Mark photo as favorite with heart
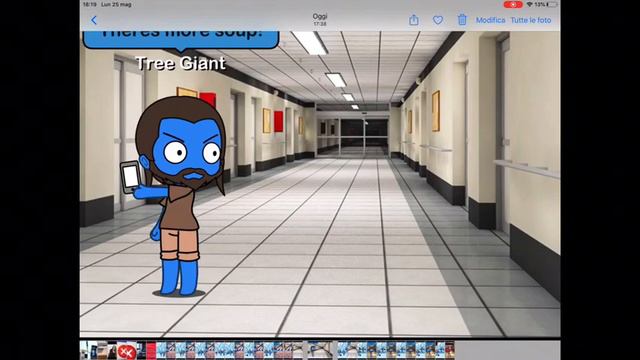Viewport: 640px width, 360px height. coord(438,20)
